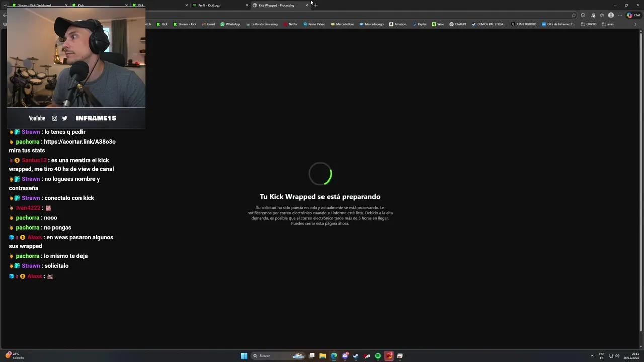644x362 pixels.
Task: Open Task View on the taskbar
Action: tap(312, 356)
